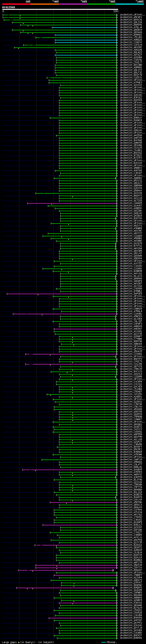Click the orange ~40% legend segment
The width and height of the screenshot is (146, 644).
45,4
